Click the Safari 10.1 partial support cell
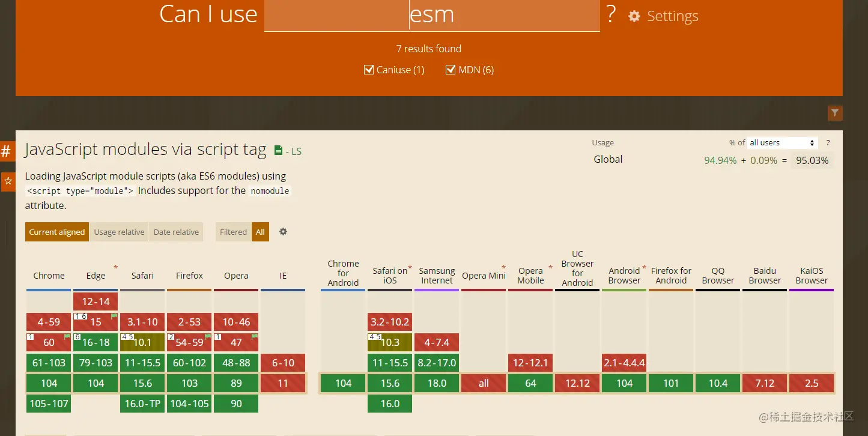Screen dimensions: 868x436 [x=142, y=342]
